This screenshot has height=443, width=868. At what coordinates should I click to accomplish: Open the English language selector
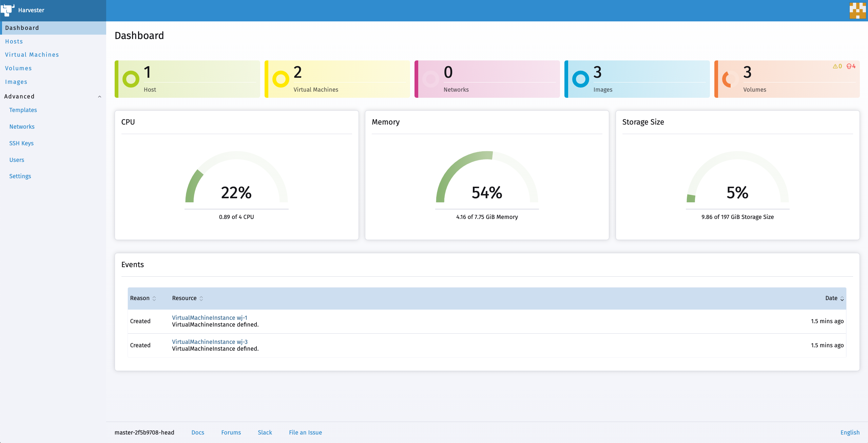(x=850, y=432)
